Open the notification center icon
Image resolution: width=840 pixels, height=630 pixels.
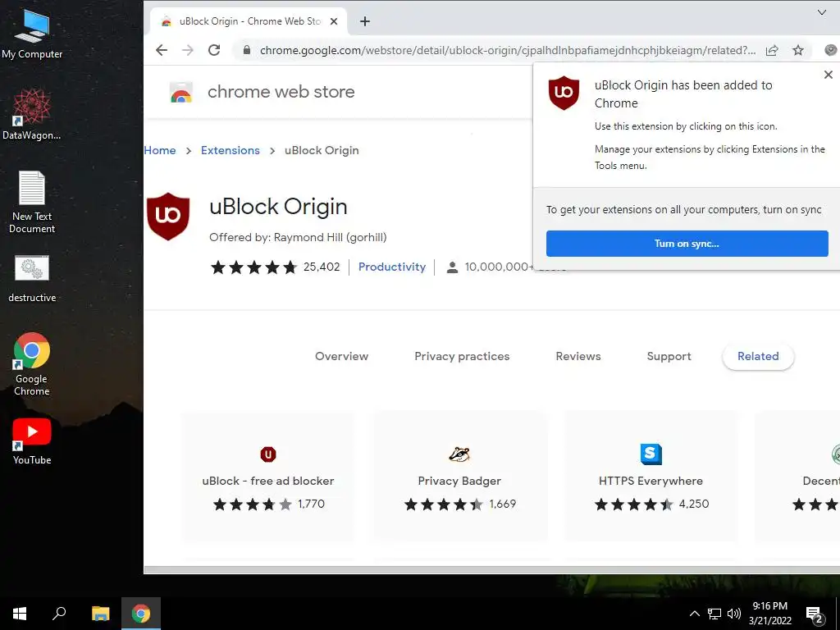click(x=815, y=614)
